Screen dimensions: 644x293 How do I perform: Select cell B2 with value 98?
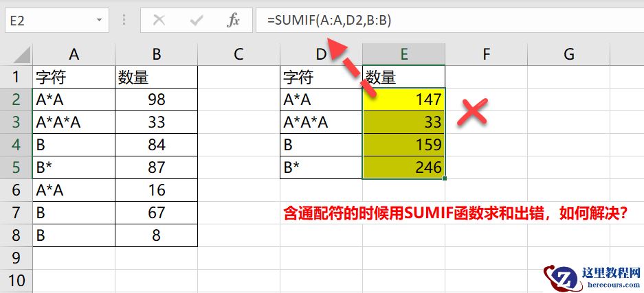click(157, 99)
